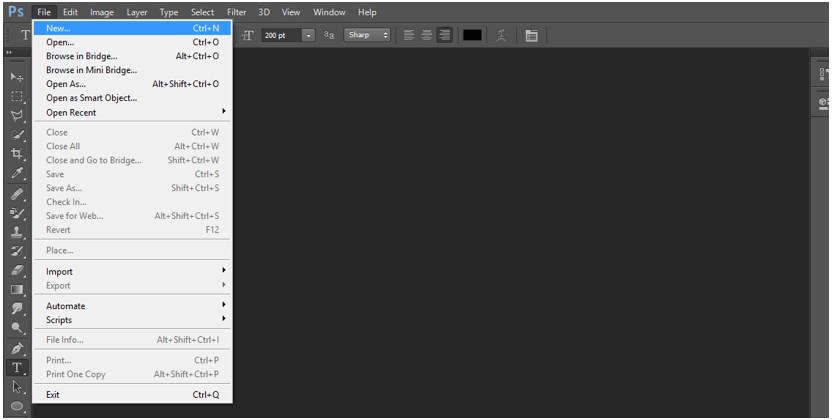Select the Gradient tool
Screen dimensions: 832x420
click(x=17, y=290)
